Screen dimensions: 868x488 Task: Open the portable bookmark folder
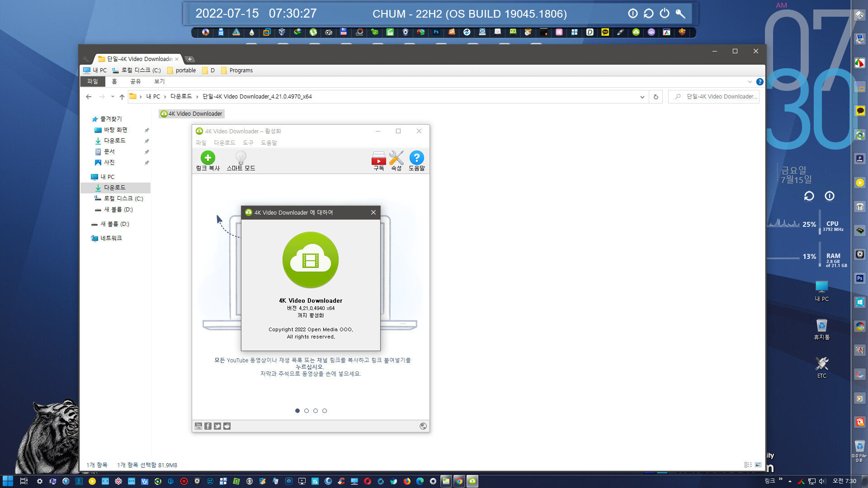[x=182, y=70]
